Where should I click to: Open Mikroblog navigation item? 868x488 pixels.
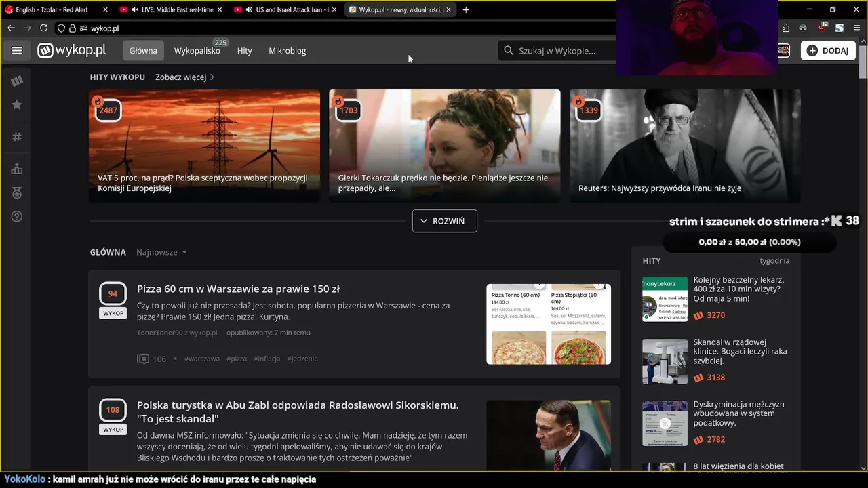click(x=288, y=51)
